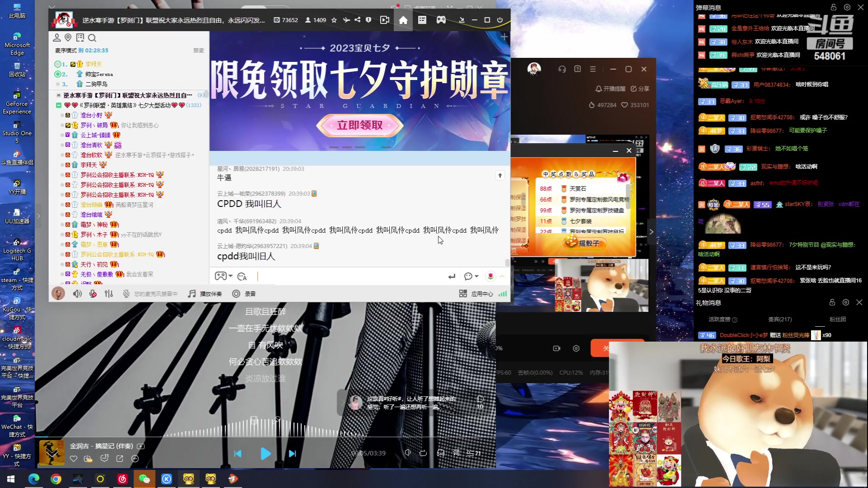Share the song via KuGou share icon

(120, 459)
